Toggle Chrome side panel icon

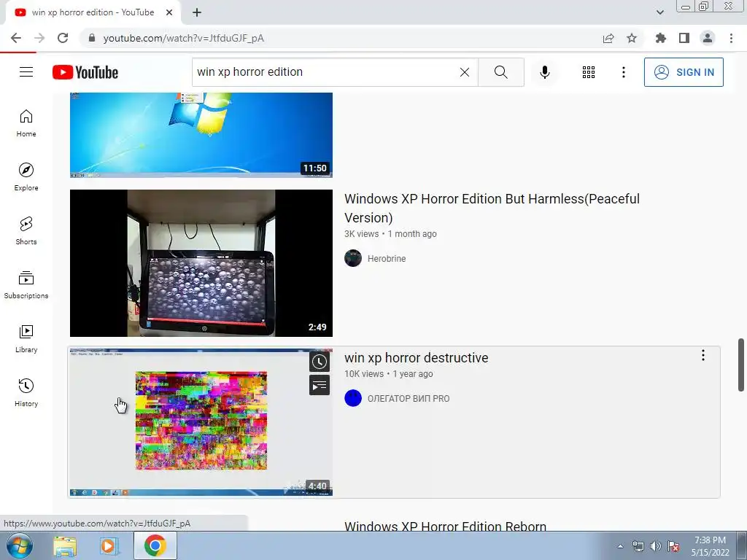[x=684, y=38]
